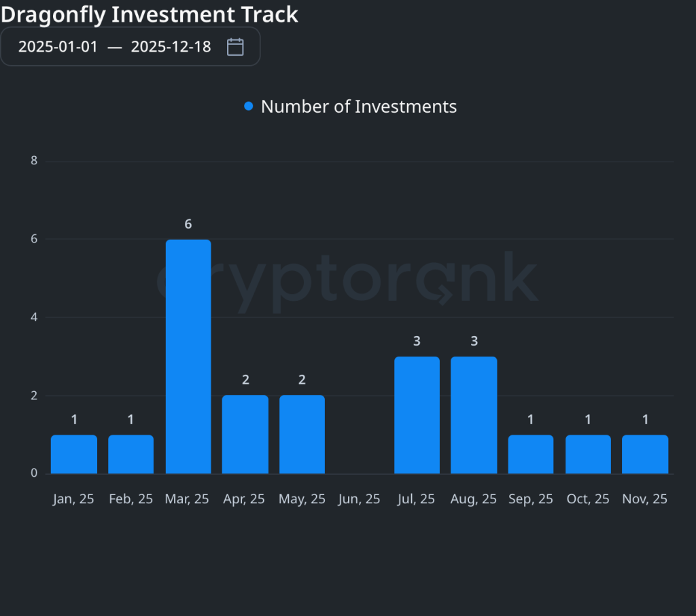Select the end date 2025-12-18

coord(171,47)
